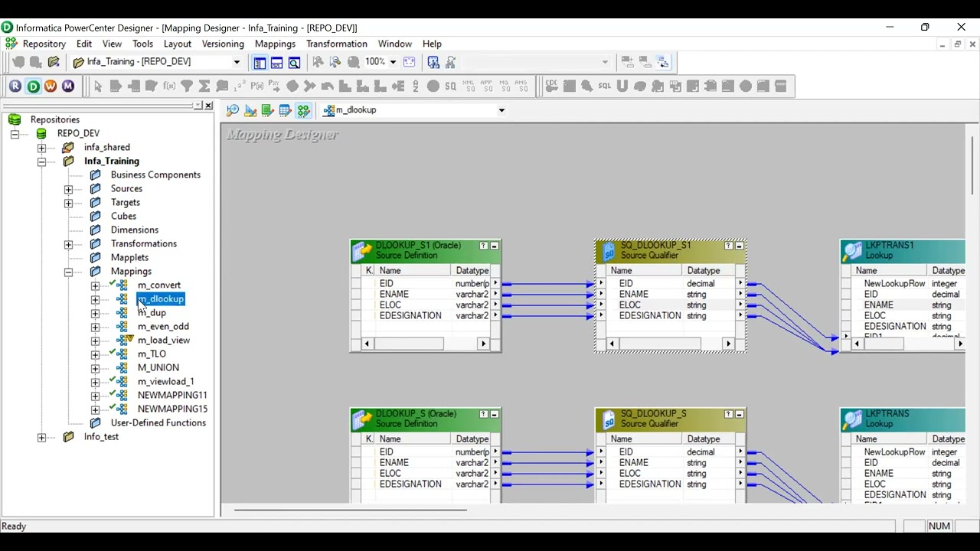
Task: Minimize the SQ_DLOOKUP_S1 source qualifier box
Action: coord(740,246)
